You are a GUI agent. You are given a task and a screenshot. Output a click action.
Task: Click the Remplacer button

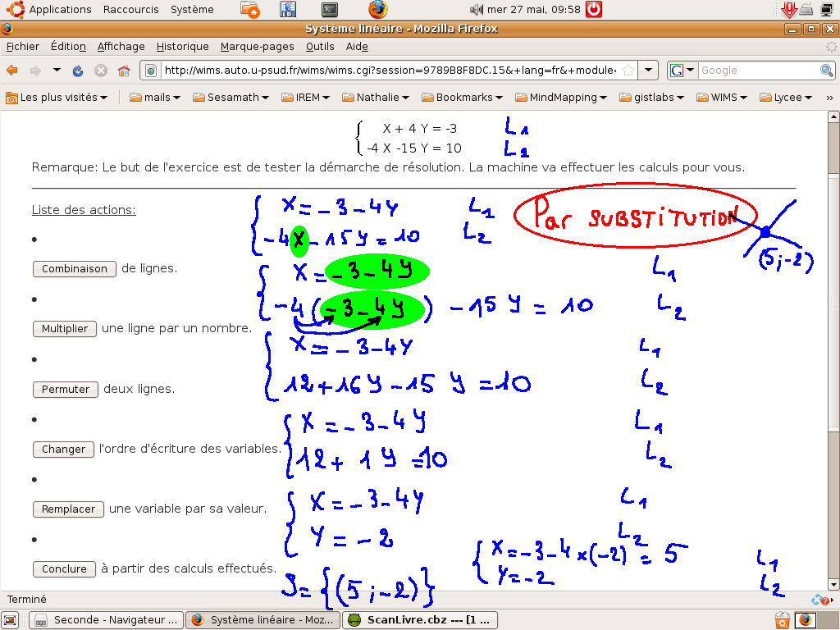coord(69,509)
